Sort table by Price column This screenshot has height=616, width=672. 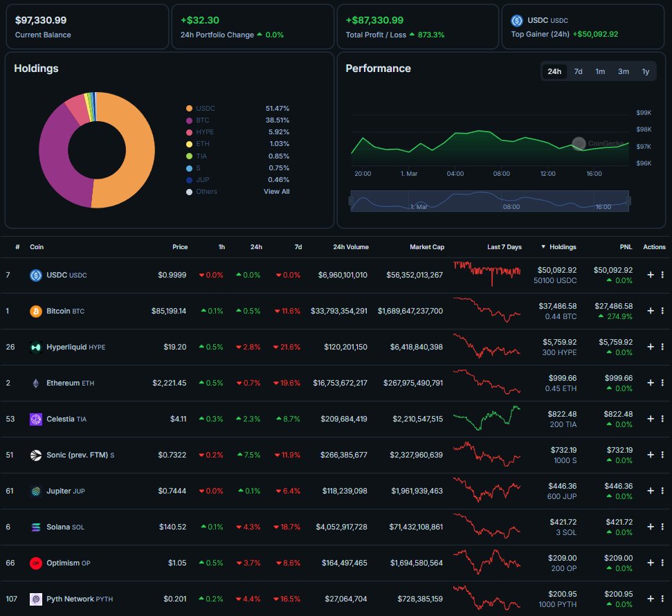(x=180, y=247)
